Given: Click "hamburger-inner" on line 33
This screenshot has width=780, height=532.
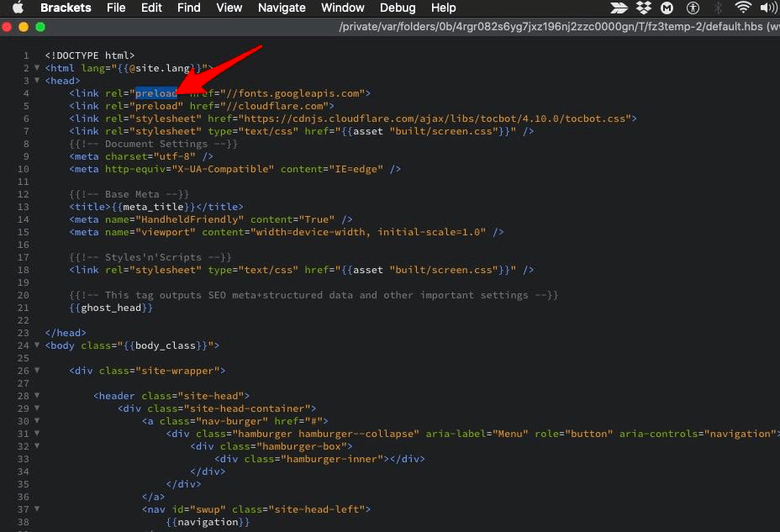Looking at the screenshot, I should pyautogui.click(x=335, y=459).
